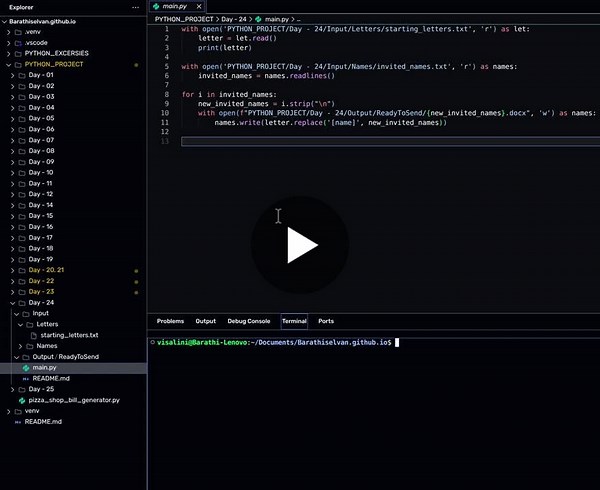Image resolution: width=600 pixels, height=490 pixels.
Task: Expand the .venv folder
Action: pyautogui.click(x=8, y=32)
